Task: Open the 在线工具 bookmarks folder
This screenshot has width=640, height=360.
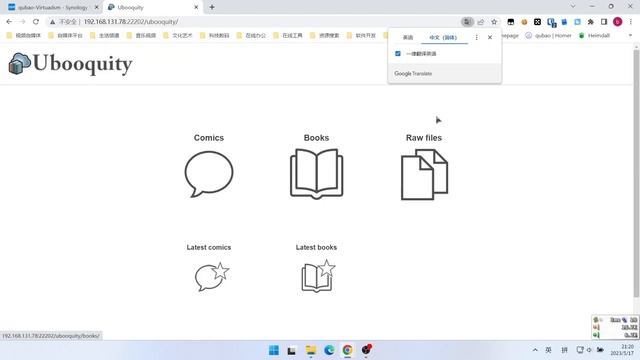Action: (288, 36)
